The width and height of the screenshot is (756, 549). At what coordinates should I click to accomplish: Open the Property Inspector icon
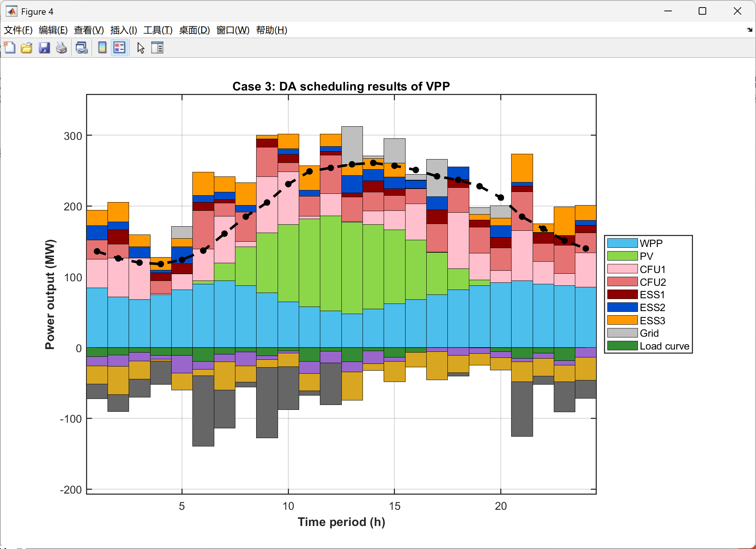[157, 48]
